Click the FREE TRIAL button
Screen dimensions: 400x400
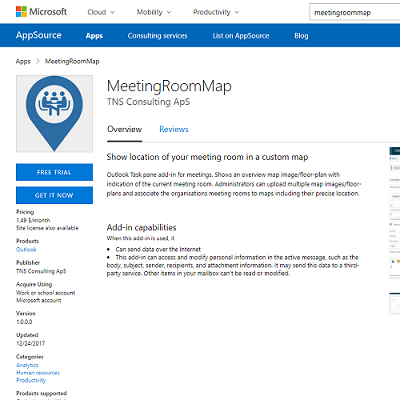click(54, 172)
